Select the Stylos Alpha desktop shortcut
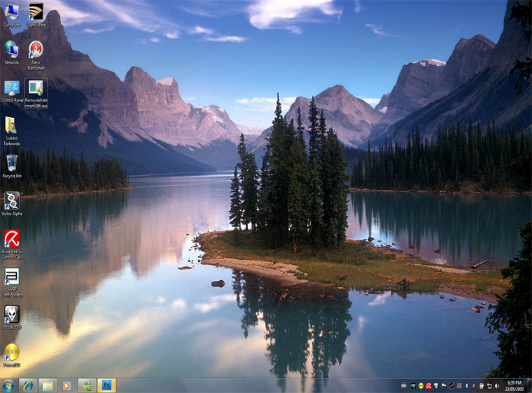 (12, 204)
